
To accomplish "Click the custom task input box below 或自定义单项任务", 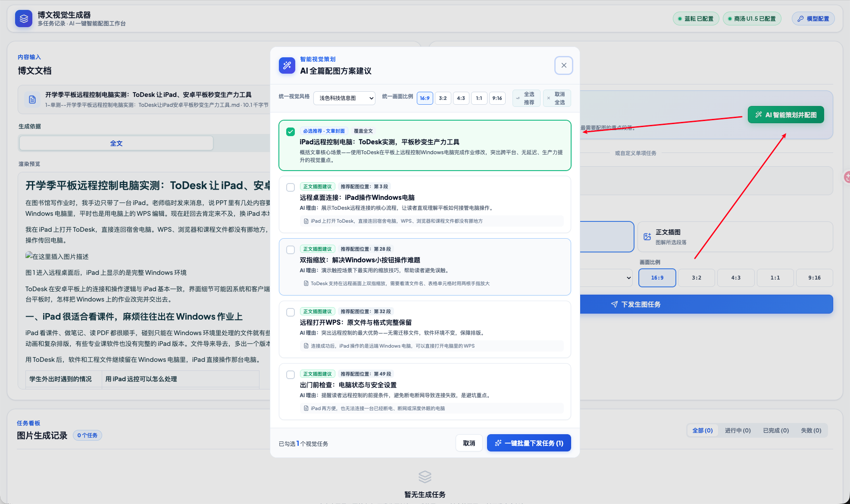I will [x=706, y=180].
